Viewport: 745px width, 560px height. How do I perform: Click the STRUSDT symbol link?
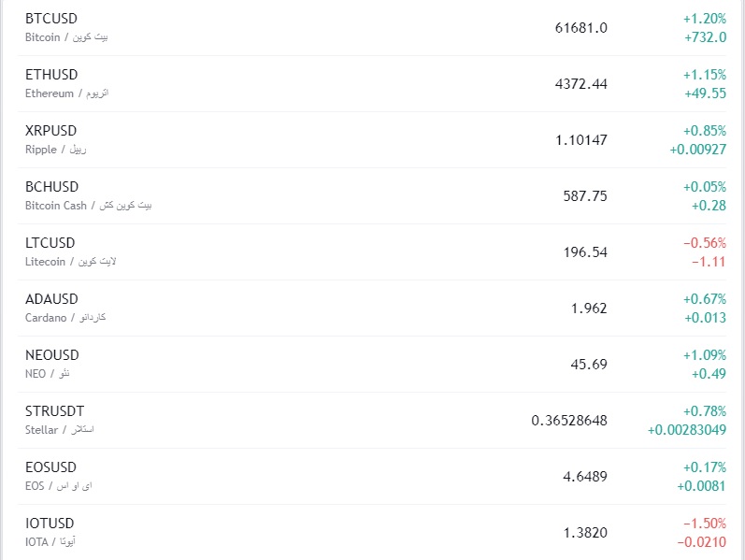pyautogui.click(x=55, y=411)
